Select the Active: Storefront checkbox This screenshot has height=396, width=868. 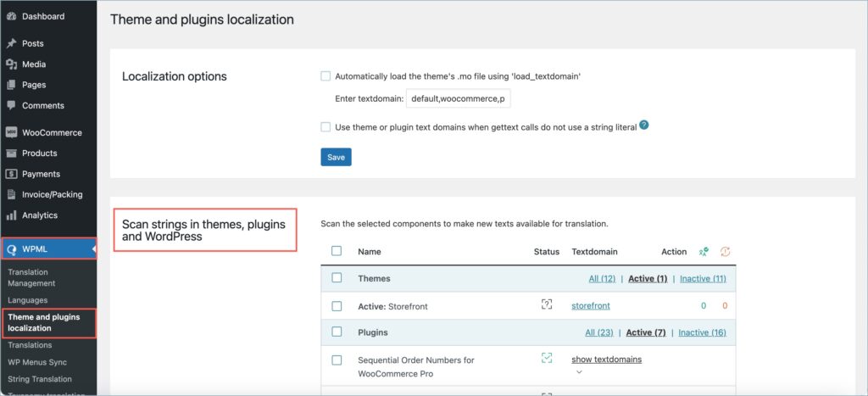[337, 306]
